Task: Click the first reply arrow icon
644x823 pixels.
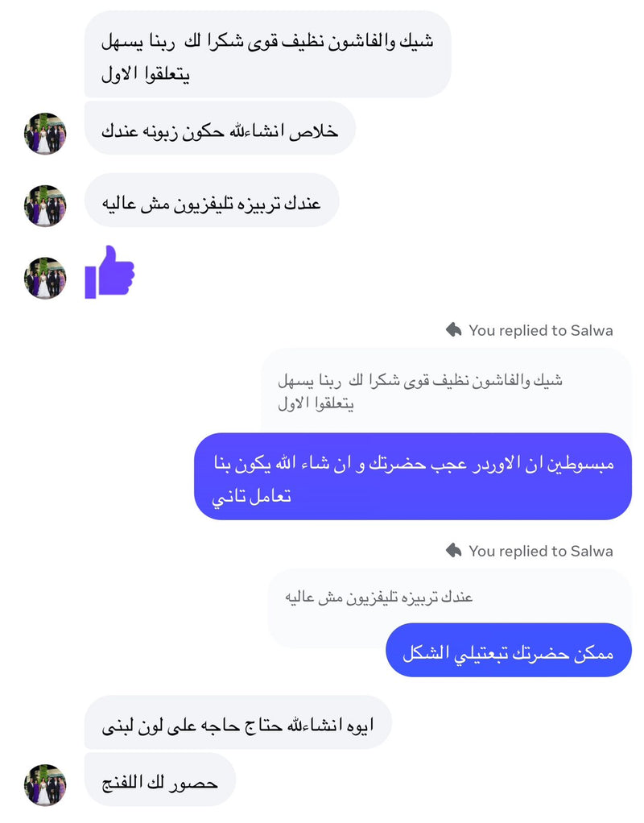Action: [453, 330]
